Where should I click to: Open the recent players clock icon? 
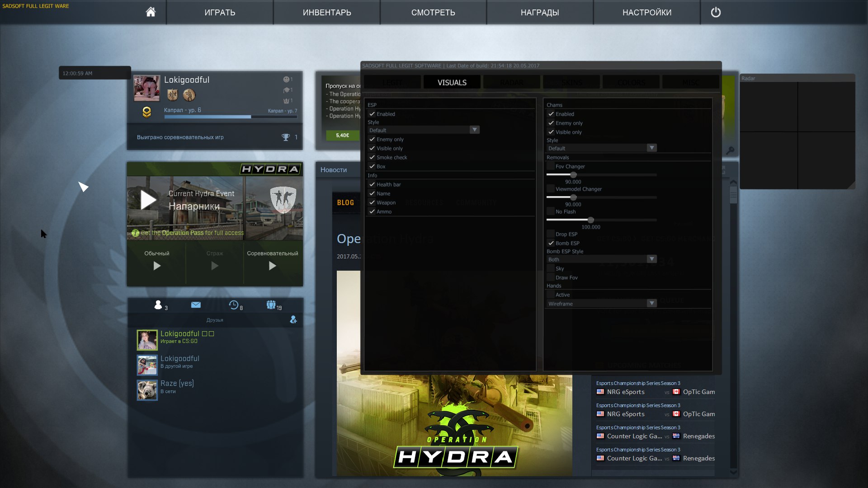tap(233, 305)
